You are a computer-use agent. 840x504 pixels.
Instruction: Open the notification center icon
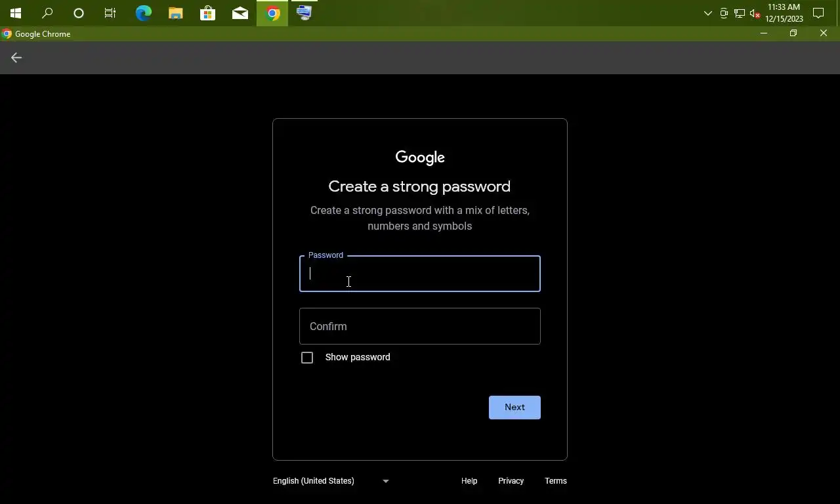click(x=818, y=13)
